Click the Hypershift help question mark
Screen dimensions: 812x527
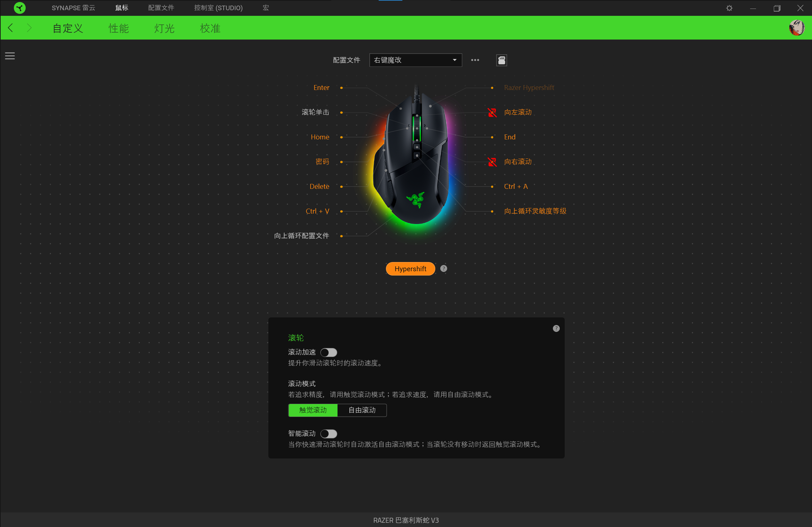[x=443, y=269]
